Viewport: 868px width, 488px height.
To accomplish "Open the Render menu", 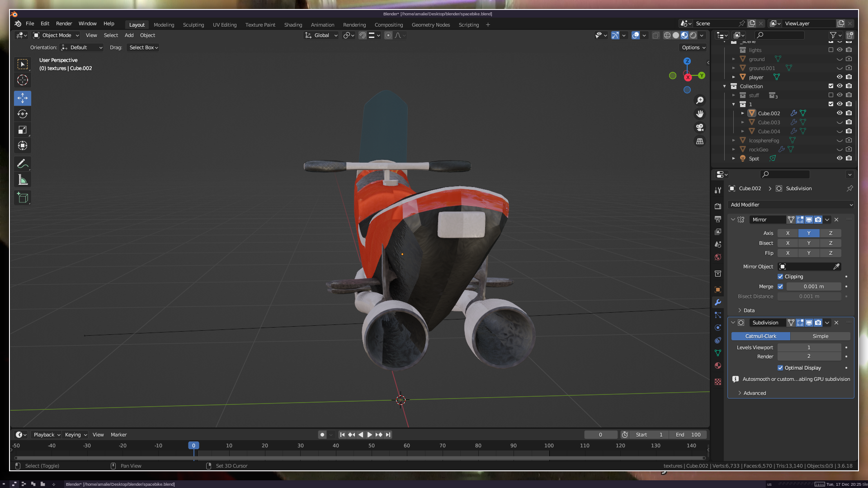I will pyautogui.click(x=64, y=23).
